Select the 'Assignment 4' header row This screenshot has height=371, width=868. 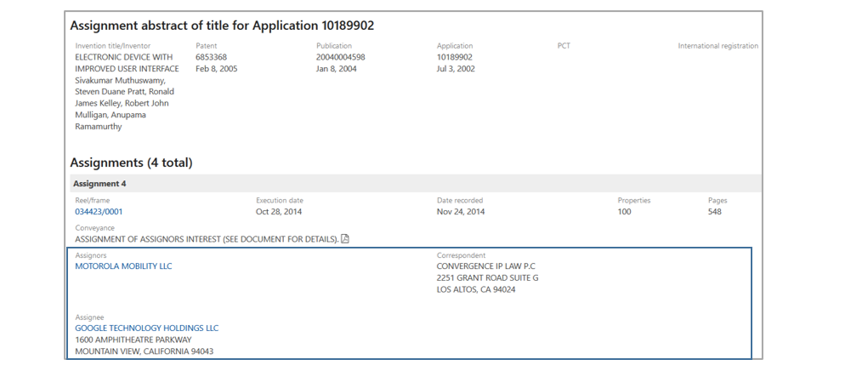coord(416,183)
